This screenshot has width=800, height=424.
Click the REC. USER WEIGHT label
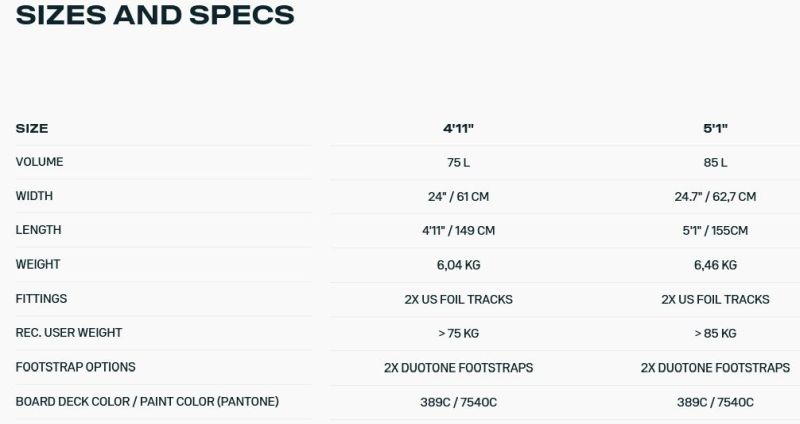click(x=69, y=333)
